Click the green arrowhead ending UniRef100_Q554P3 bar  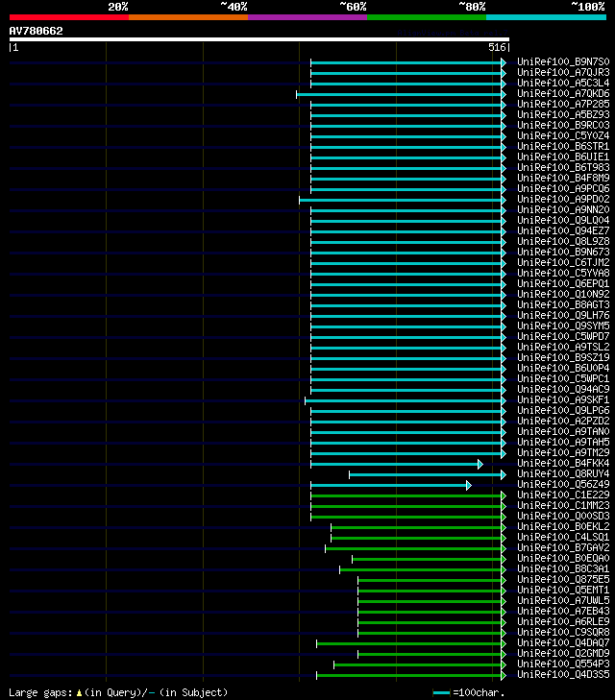click(504, 665)
